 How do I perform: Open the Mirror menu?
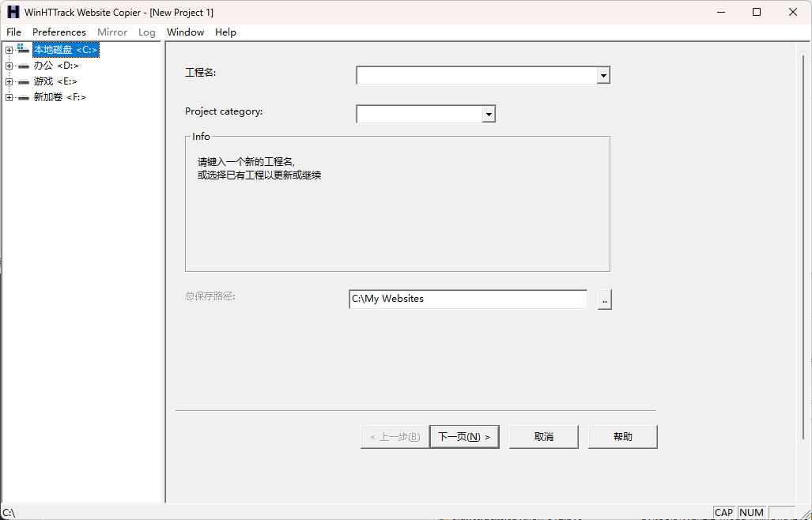(x=112, y=32)
